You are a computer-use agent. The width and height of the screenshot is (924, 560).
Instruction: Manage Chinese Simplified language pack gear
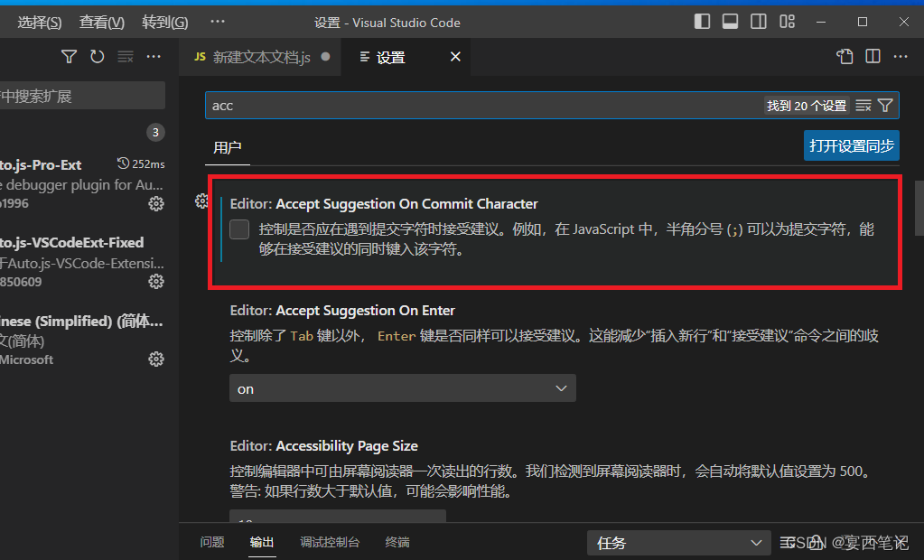click(156, 359)
